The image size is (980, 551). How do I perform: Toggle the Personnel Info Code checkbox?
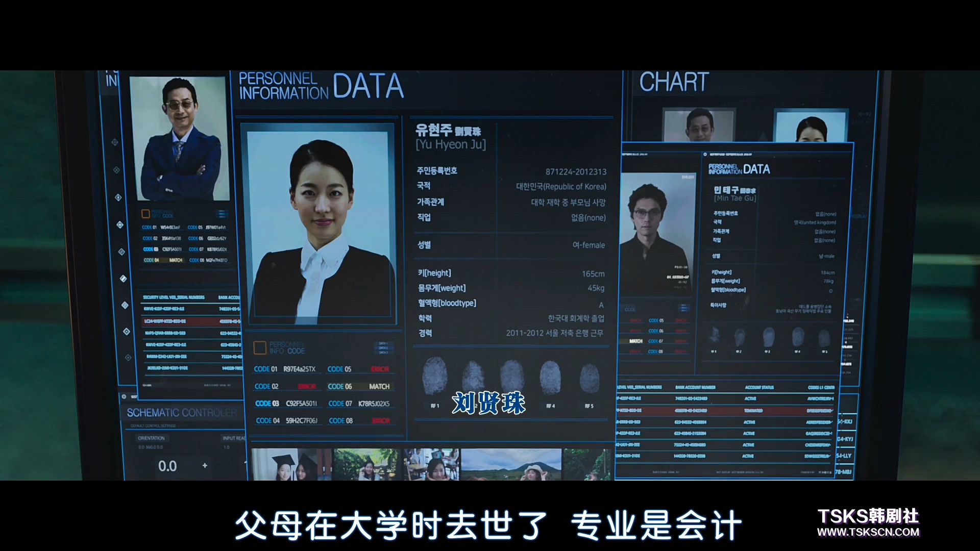tap(258, 348)
